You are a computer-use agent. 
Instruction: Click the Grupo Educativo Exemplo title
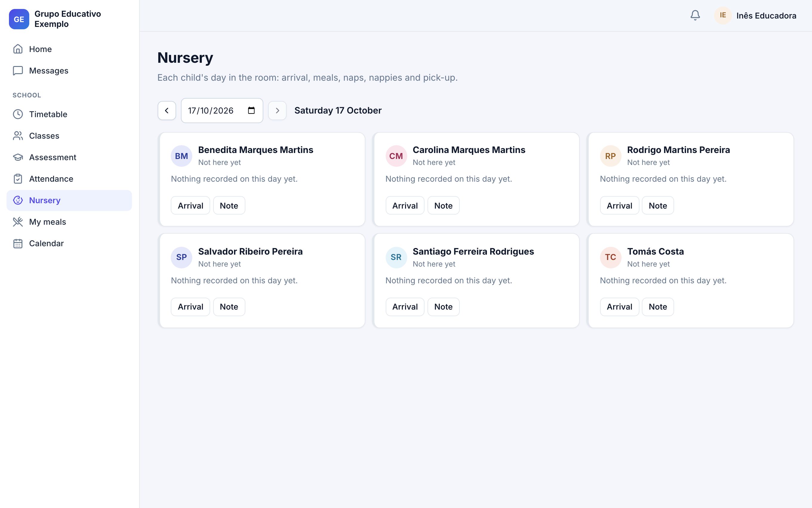click(x=68, y=19)
